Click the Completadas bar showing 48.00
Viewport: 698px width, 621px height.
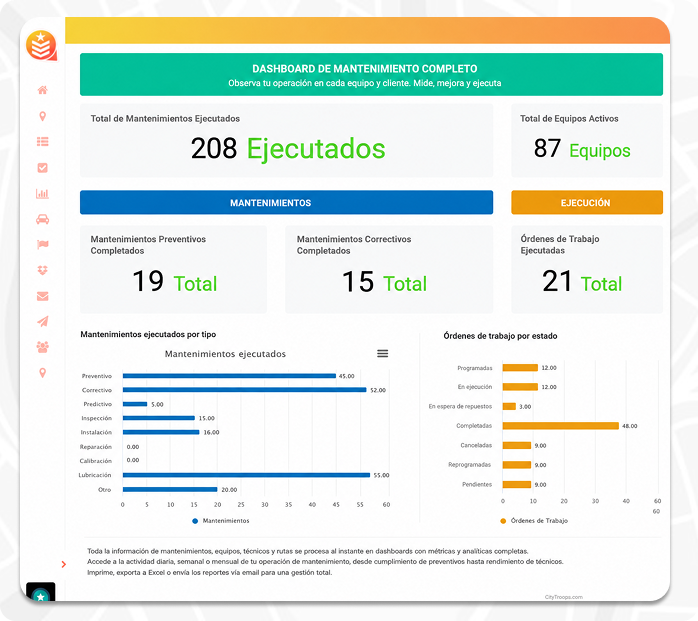[x=560, y=426]
